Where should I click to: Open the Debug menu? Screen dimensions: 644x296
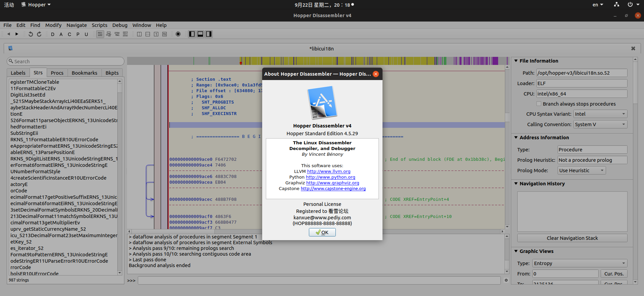click(120, 25)
